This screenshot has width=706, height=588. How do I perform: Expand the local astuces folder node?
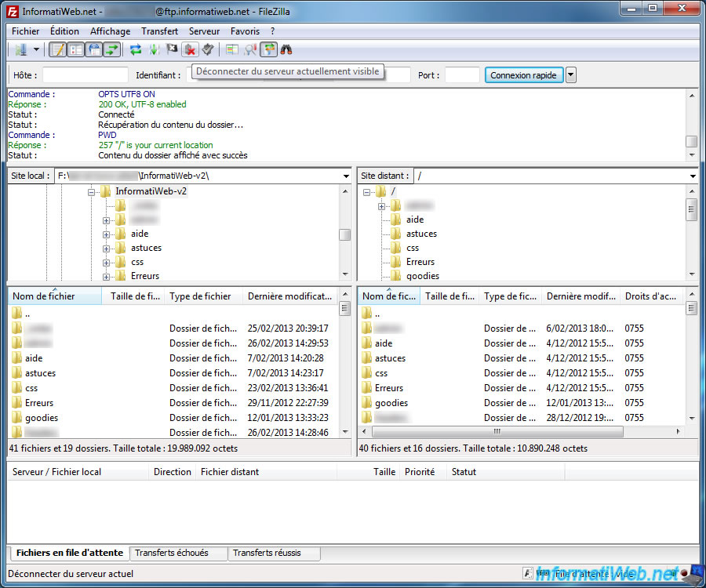pyautogui.click(x=106, y=249)
